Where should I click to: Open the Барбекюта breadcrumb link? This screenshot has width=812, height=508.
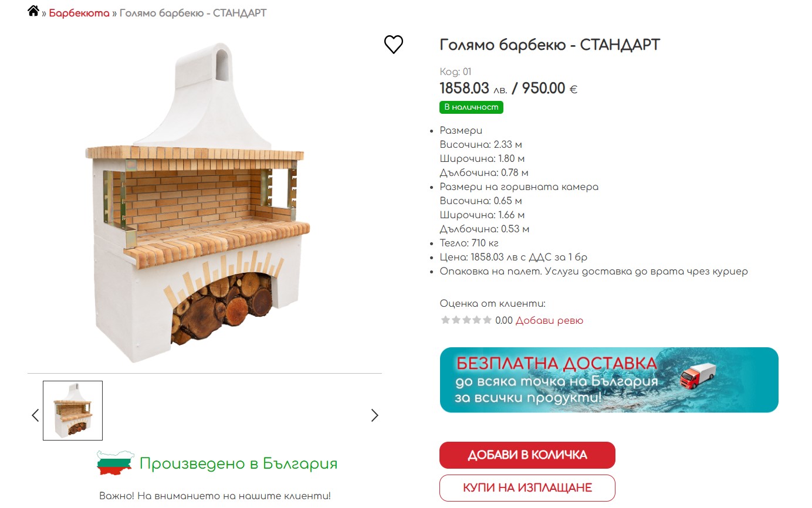click(79, 13)
